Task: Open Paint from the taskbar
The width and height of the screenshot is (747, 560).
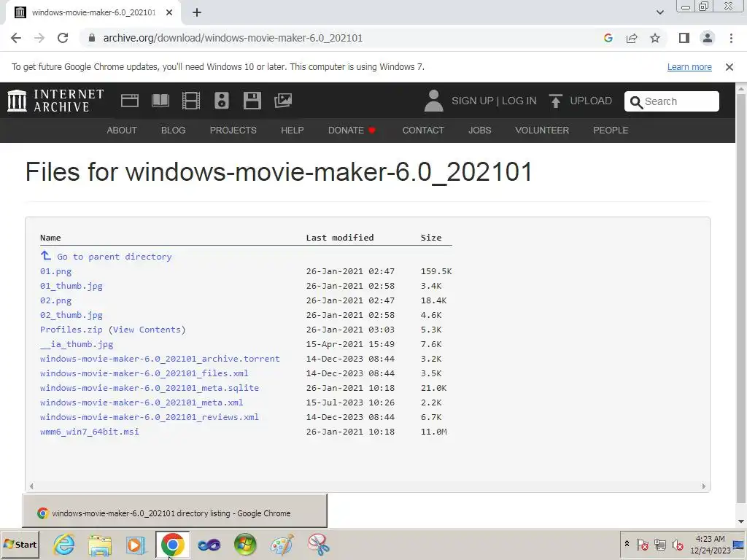Action: [282, 545]
